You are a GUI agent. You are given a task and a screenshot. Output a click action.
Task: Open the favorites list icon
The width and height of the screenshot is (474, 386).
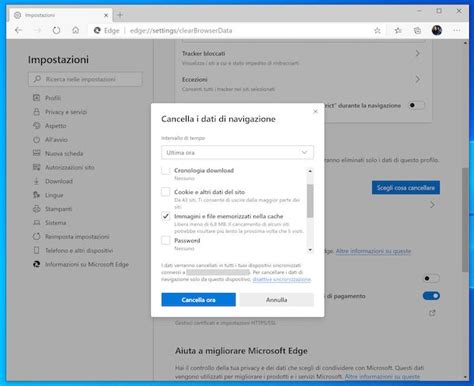398,31
